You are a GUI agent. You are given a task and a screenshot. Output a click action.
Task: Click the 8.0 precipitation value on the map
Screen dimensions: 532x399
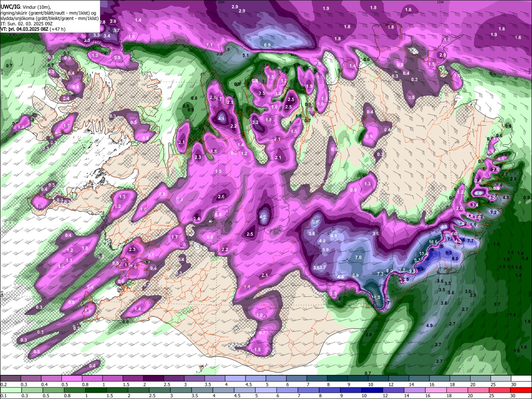[455, 259]
